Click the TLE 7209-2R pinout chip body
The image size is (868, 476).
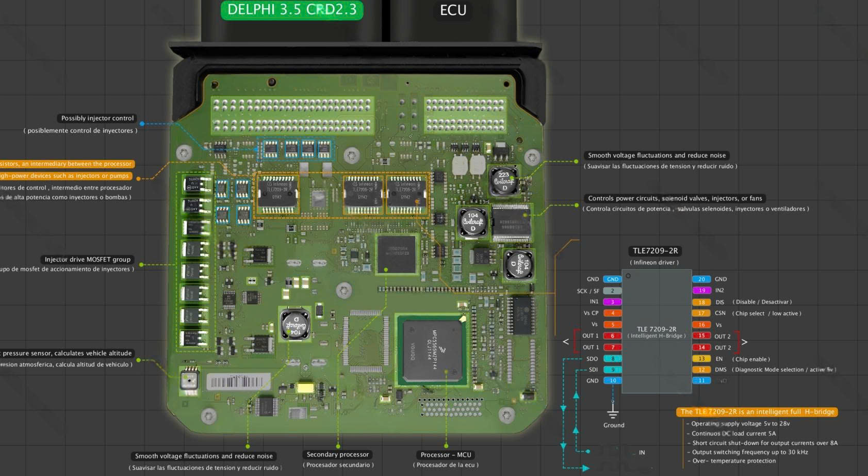coord(656,331)
